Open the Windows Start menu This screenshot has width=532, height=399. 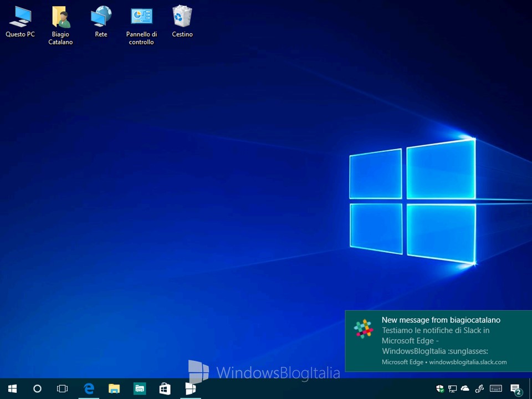point(13,389)
